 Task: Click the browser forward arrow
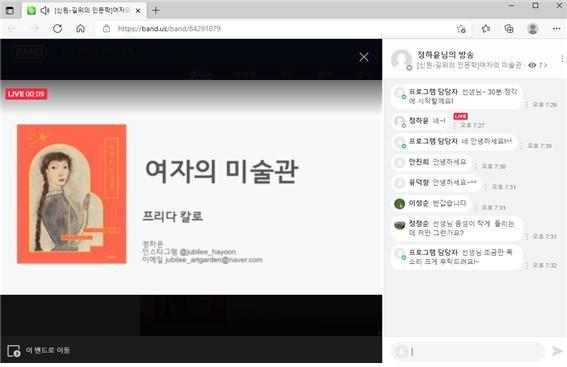pyautogui.click(x=34, y=29)
